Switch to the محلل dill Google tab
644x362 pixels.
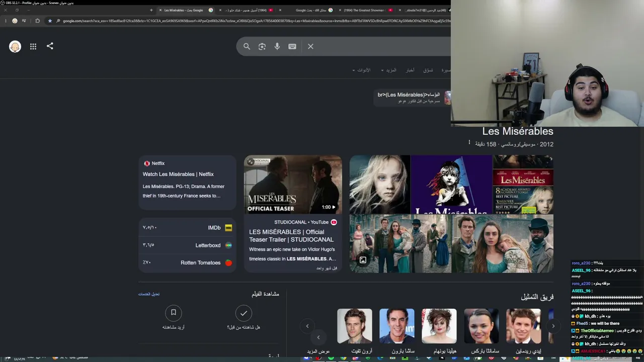[307, 10]
